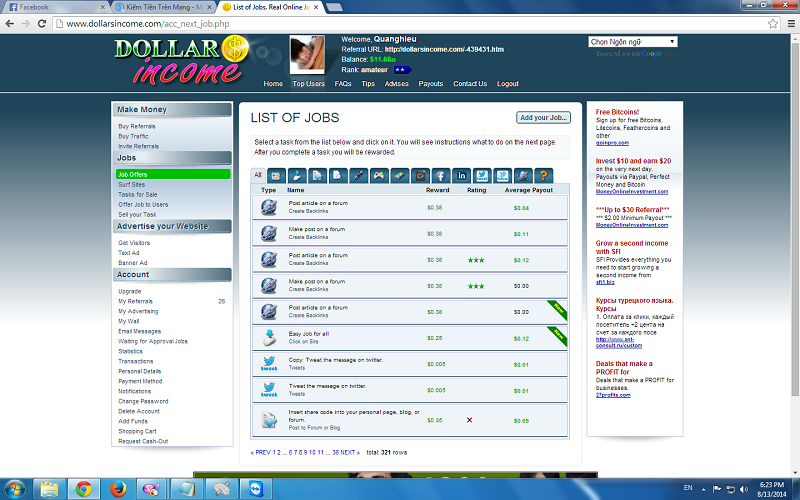Click the referral URL link in header

coord(444,49)
